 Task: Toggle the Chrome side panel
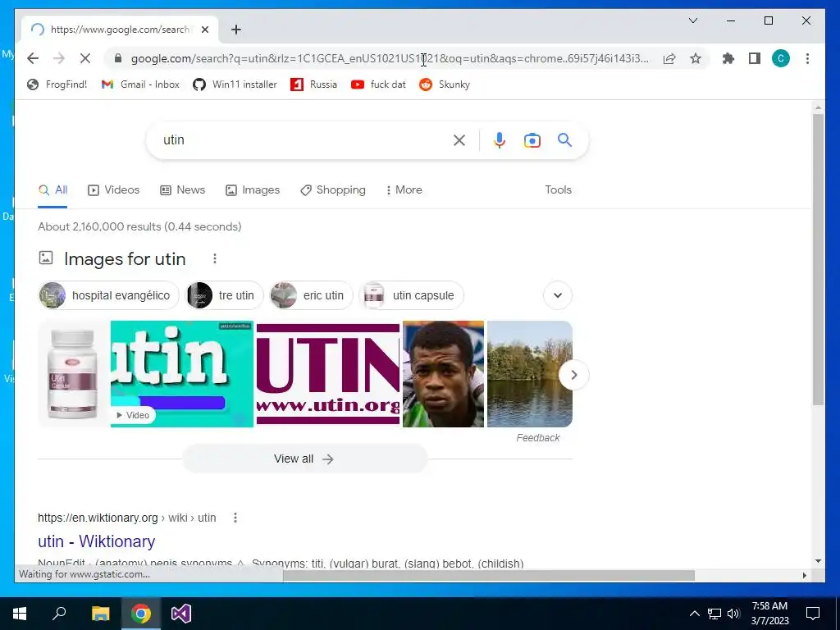tap(755, 58)
